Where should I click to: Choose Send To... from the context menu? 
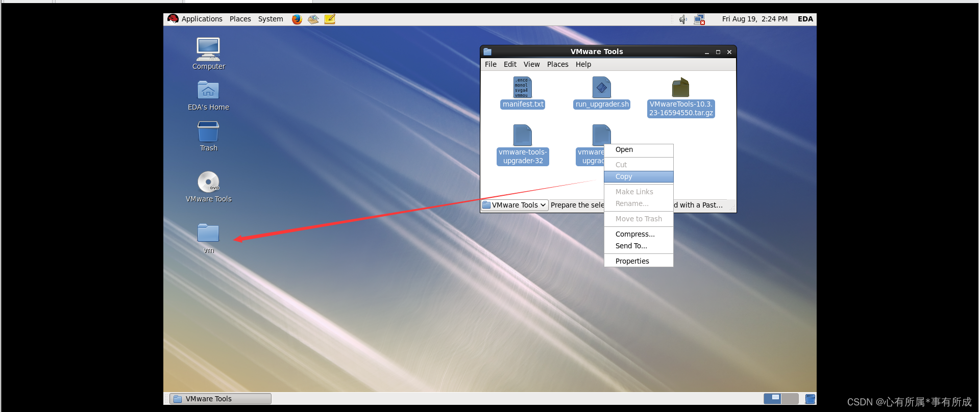pos(639,246)
